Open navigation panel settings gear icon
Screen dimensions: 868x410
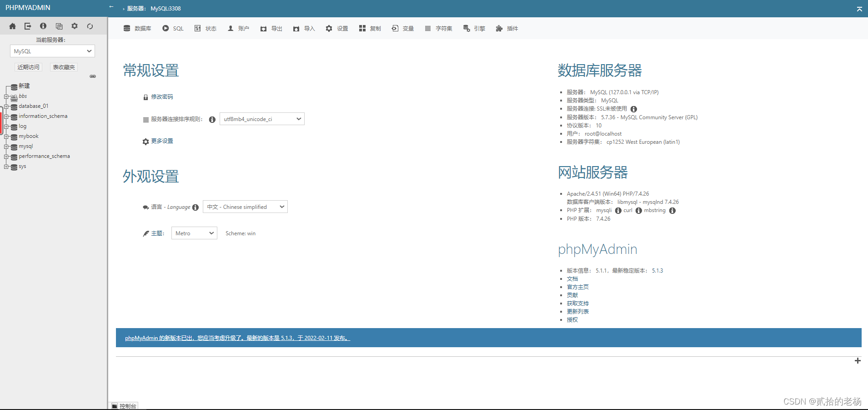click(75, 26)
